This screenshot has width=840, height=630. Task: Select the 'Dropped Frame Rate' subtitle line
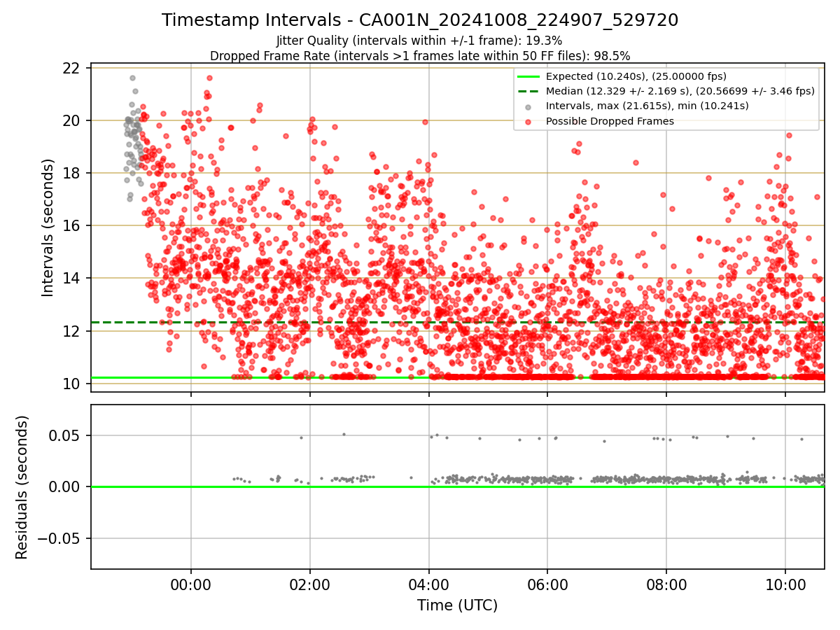tap(420, 55)
